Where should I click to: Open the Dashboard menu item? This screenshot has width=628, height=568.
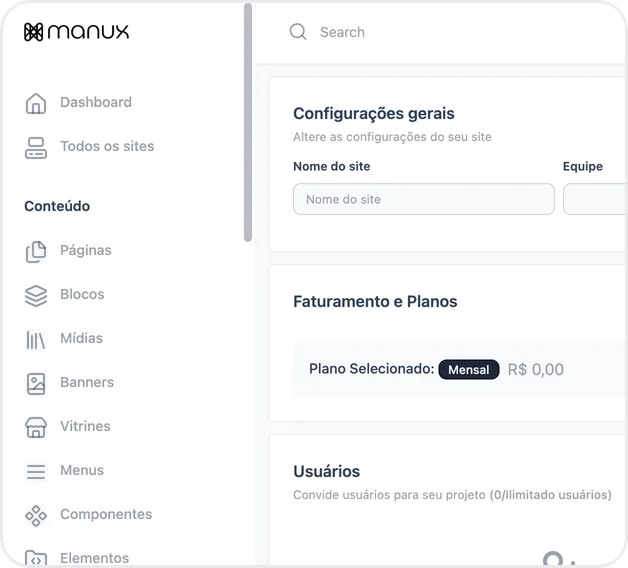(95, 102)
